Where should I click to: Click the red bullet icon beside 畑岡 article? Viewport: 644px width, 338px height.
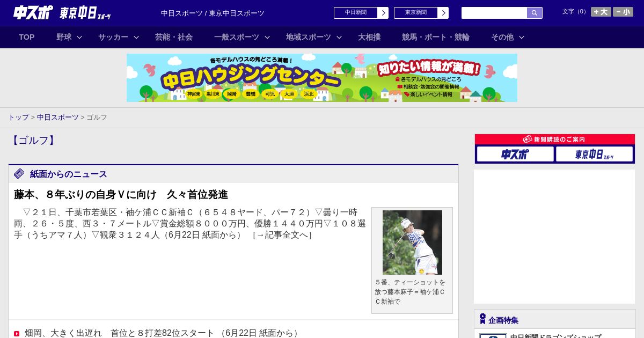(17, 334)
